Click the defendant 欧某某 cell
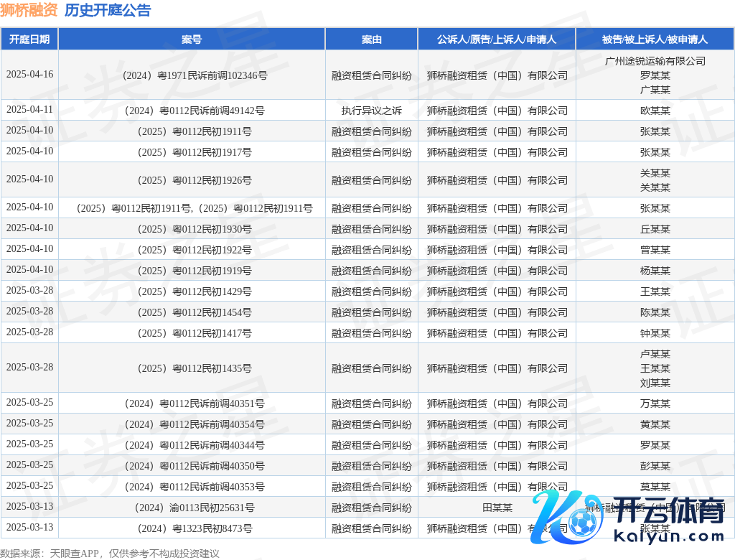This screenshot has width=735, height=560. point(655,111)
